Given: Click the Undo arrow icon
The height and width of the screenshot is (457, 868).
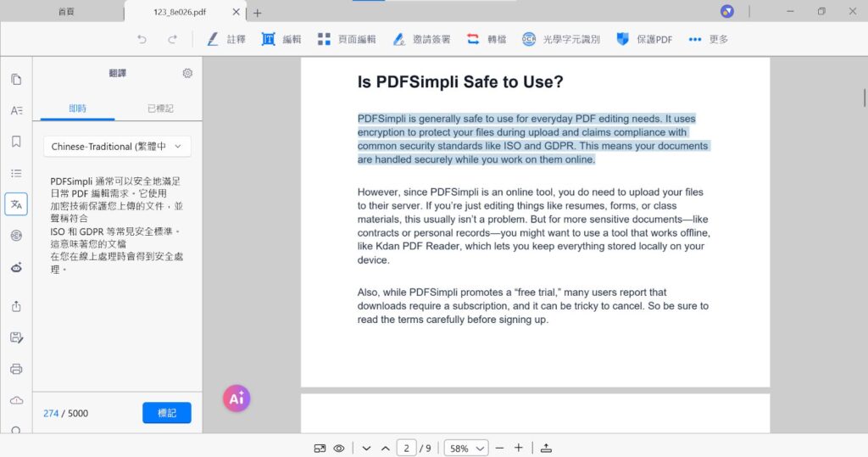Looking at the screenshot, I should (142, 39).
